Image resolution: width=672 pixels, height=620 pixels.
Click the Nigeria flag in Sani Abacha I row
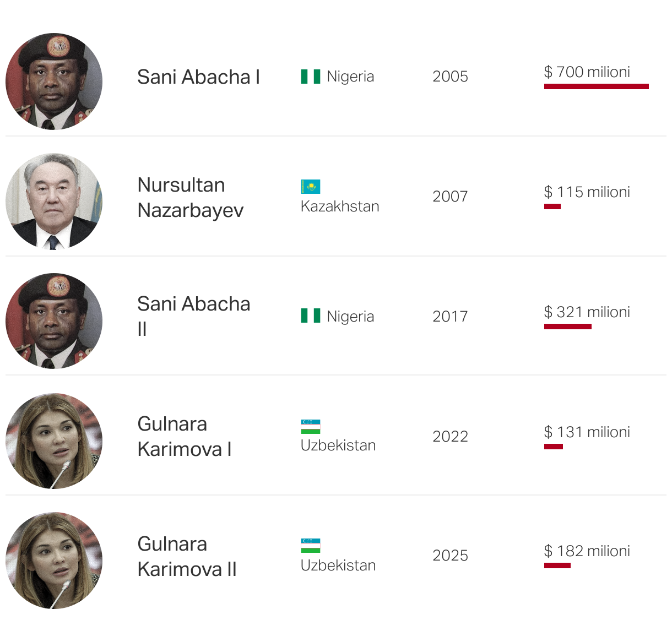point(311,77)
